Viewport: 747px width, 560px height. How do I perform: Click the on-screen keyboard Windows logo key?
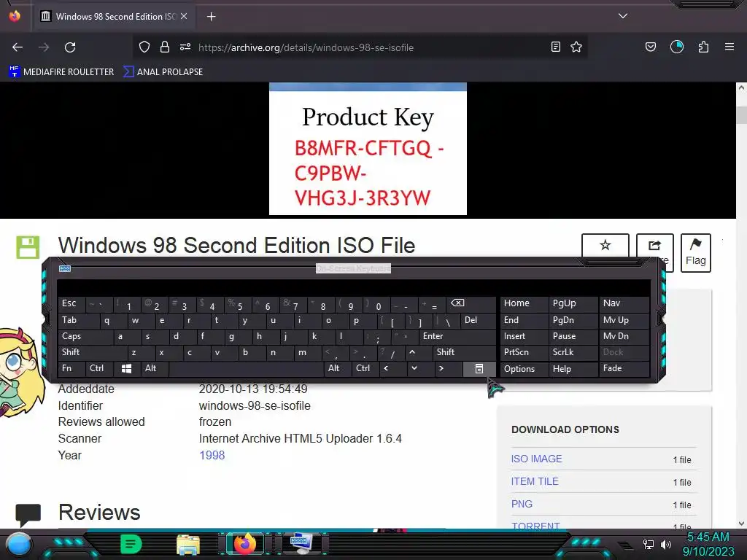(x=126, y=368)
